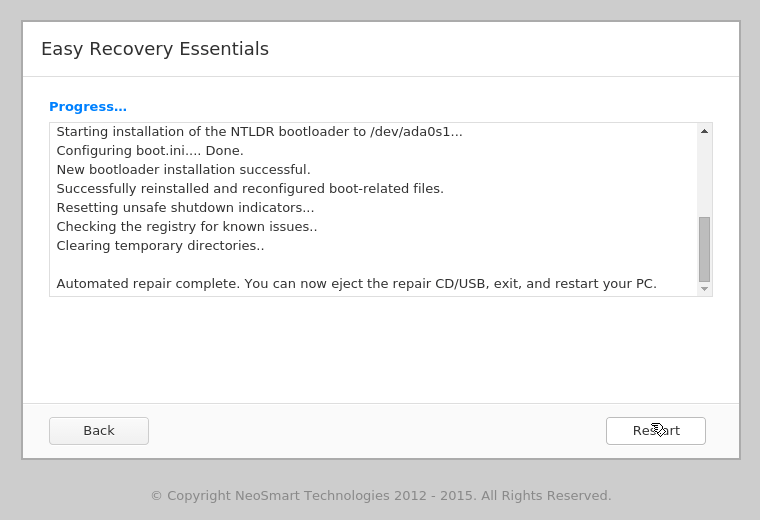Click scrollbar track above the thumb
The width and height of the screenshot is (760, 520).
704,175
